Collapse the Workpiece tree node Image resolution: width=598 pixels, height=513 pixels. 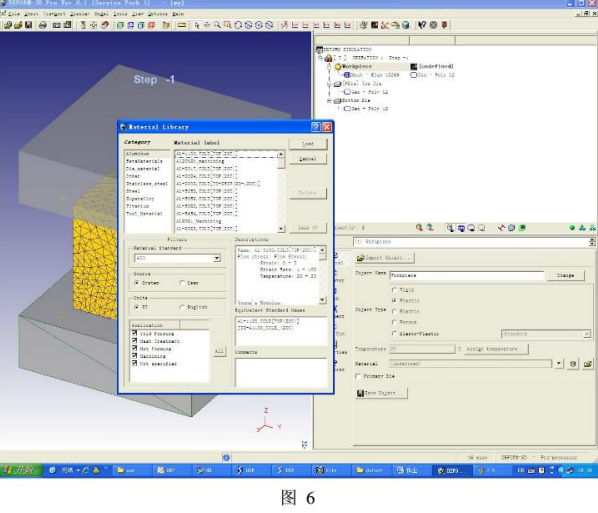[x=329, y=67]
